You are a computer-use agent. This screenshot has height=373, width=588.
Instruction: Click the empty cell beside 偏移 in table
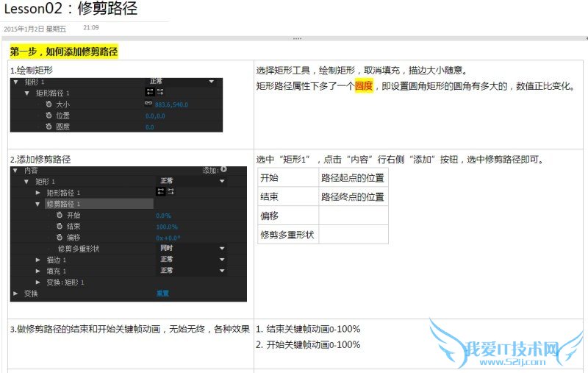[x=354, y=216]
